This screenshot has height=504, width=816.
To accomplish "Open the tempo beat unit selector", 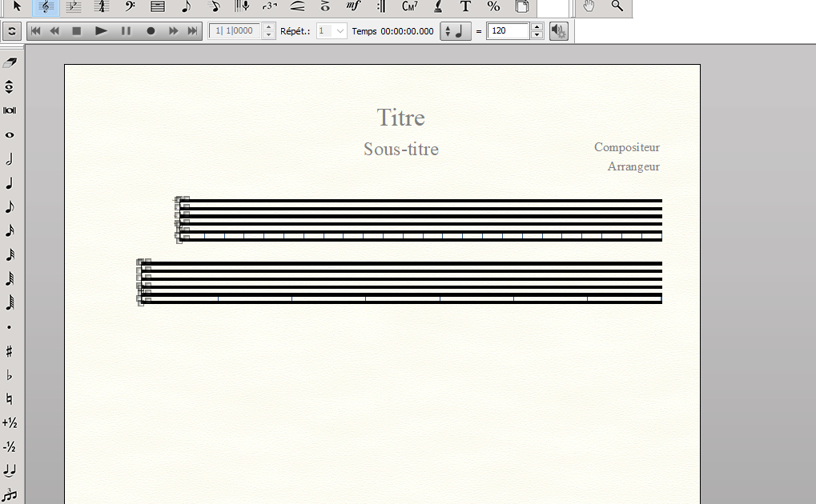I will [456, 31].
